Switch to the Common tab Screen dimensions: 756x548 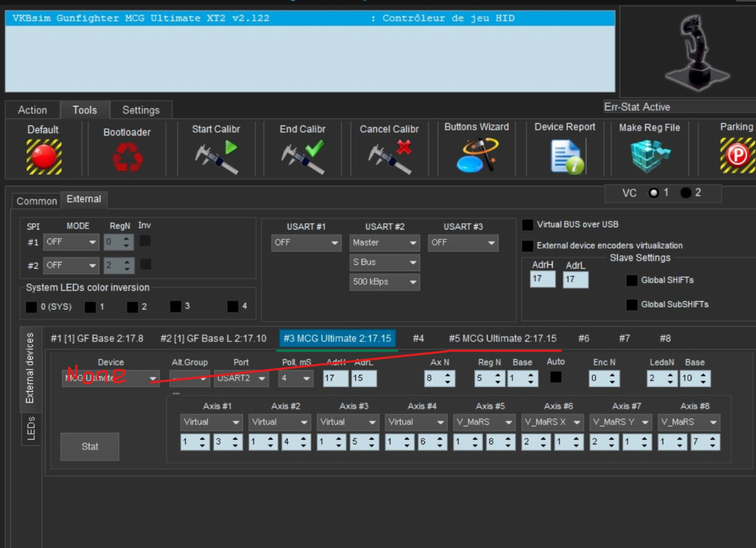click(x=37, y=201)
